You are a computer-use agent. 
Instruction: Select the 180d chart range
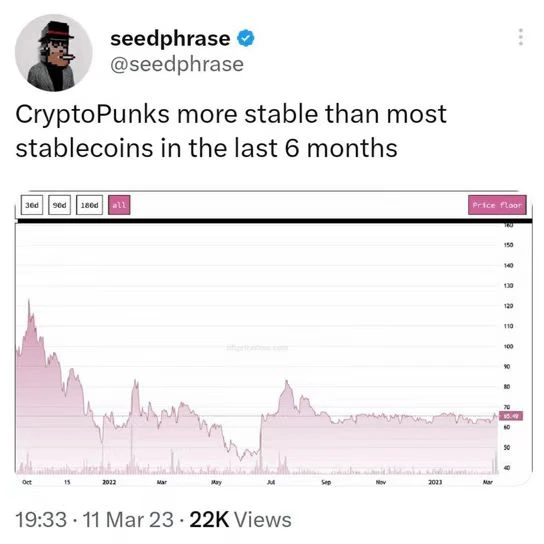point(90,205)
